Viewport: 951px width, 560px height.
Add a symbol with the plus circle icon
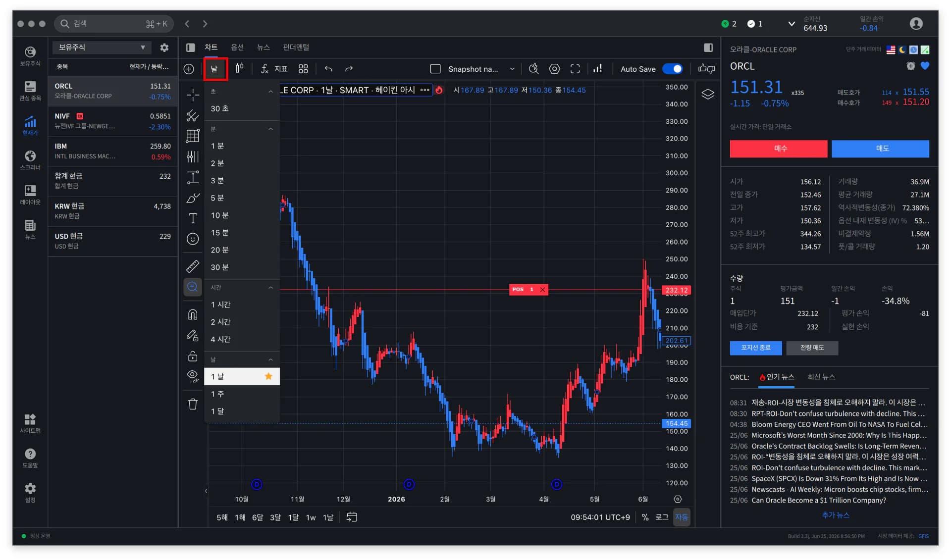[x=189, y=69]
